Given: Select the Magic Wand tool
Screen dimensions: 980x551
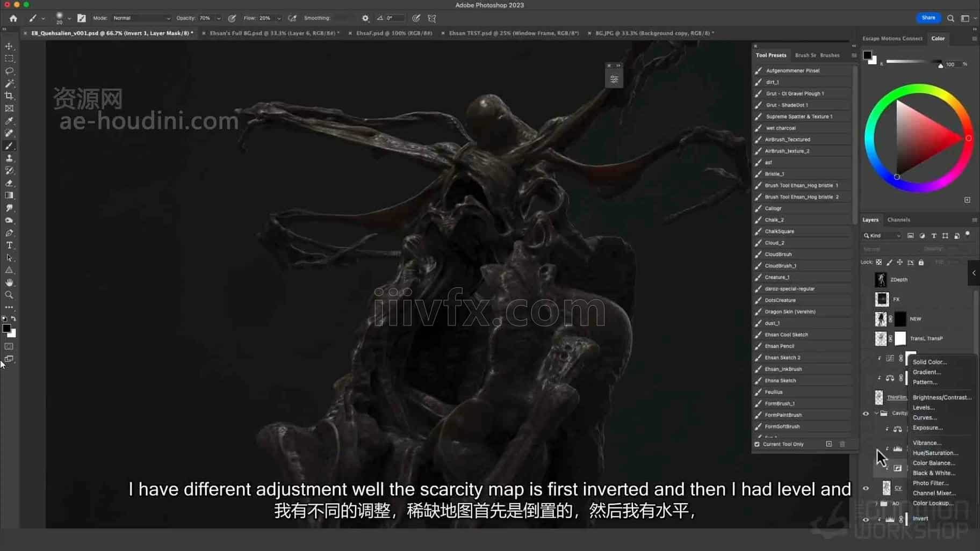Looking at the screenshot, I should tap(9, 83).
